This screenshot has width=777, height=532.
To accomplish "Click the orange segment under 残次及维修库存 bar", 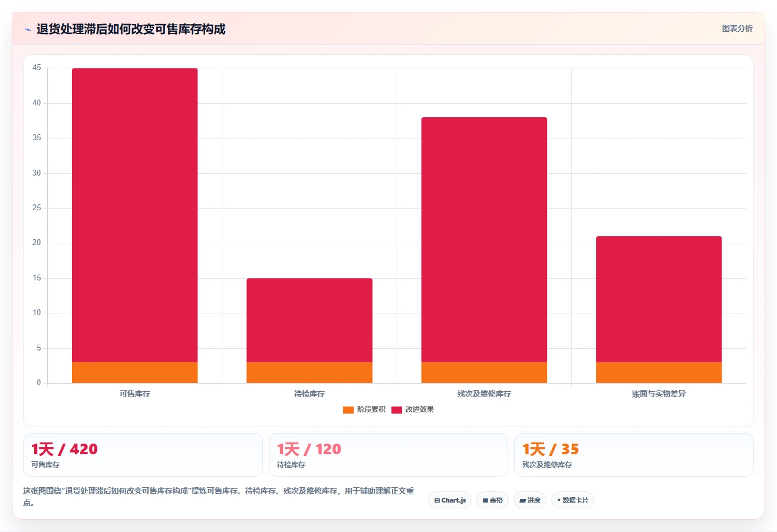I will [484, 372].
